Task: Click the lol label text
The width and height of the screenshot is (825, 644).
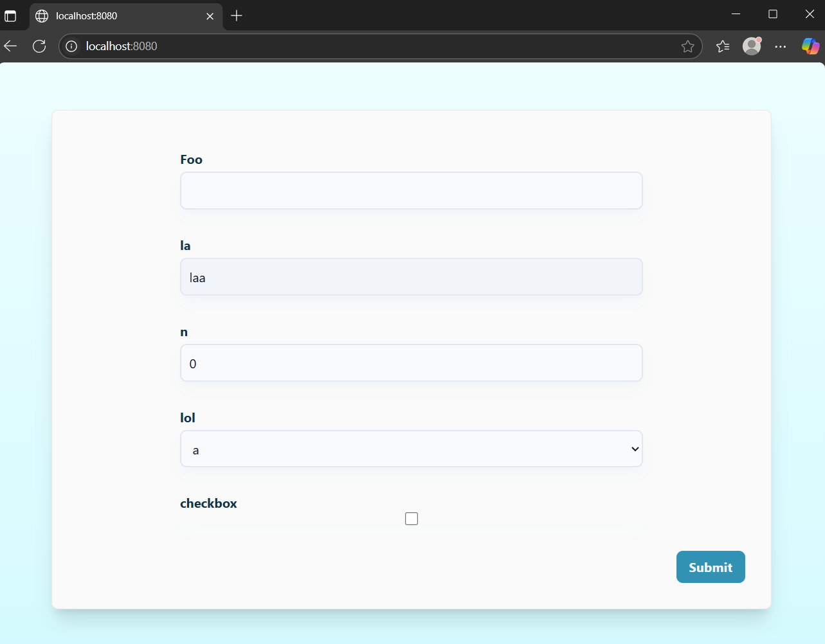Action: pyautogui.click(x=188, y=418)
